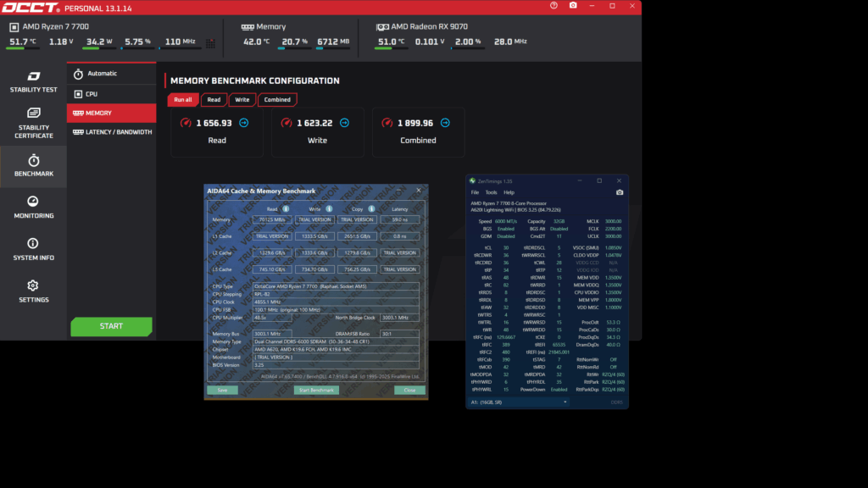Click CPU power reading 34.2 W

[x=99, y=42]
